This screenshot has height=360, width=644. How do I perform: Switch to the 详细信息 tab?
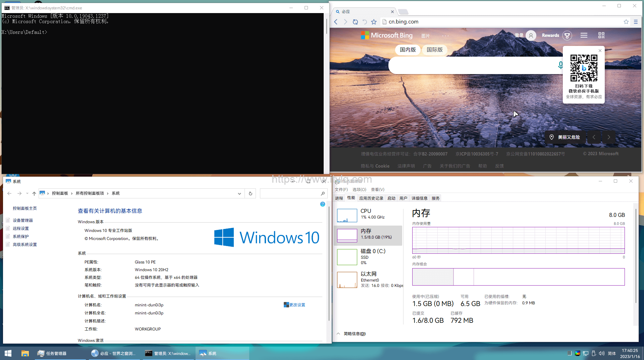click(419, 198)
